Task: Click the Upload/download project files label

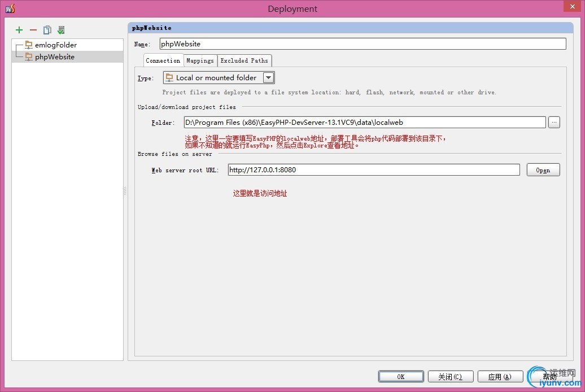Action: (186, 107)
